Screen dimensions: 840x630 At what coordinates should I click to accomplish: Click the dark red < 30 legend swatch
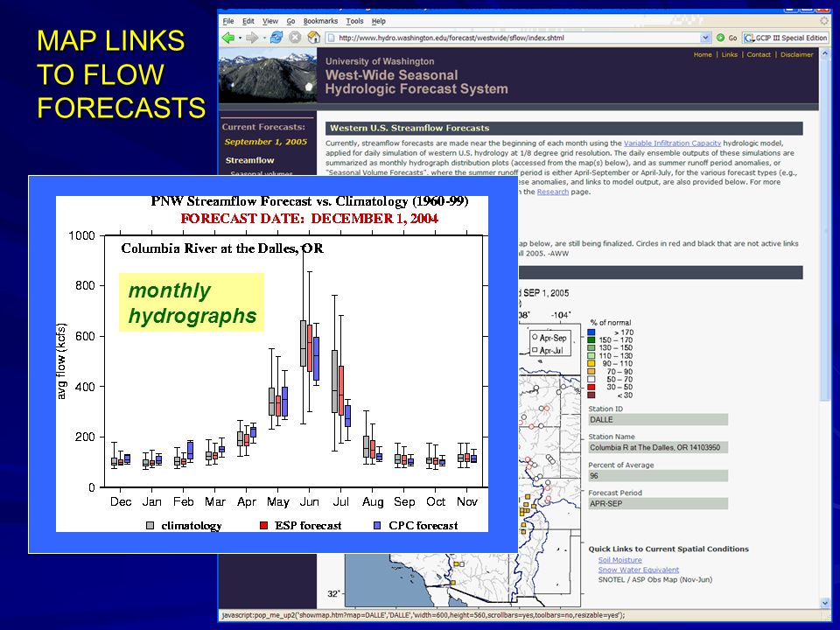point(591,395)
